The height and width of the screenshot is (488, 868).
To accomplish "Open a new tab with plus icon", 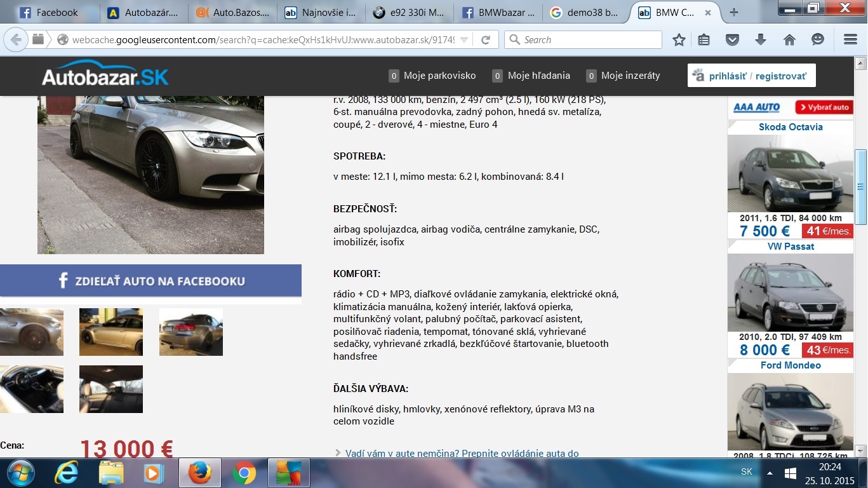I will coord(734,12).
